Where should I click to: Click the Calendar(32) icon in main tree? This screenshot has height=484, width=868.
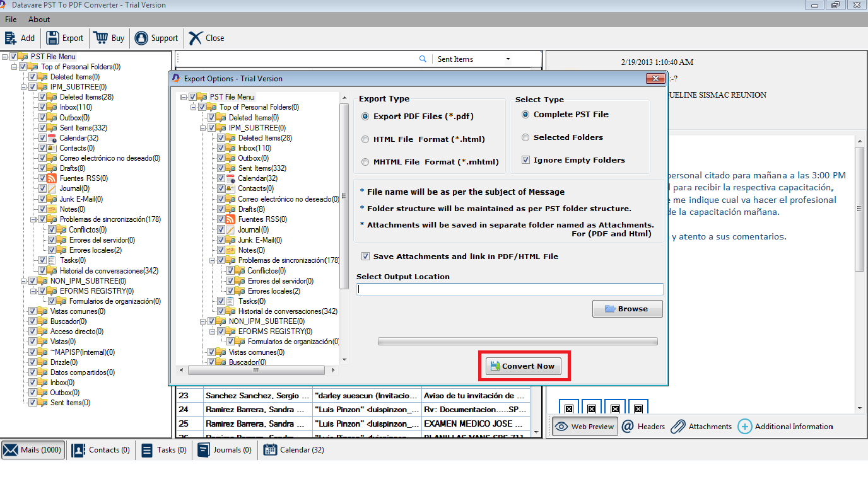tap(52, 138)
